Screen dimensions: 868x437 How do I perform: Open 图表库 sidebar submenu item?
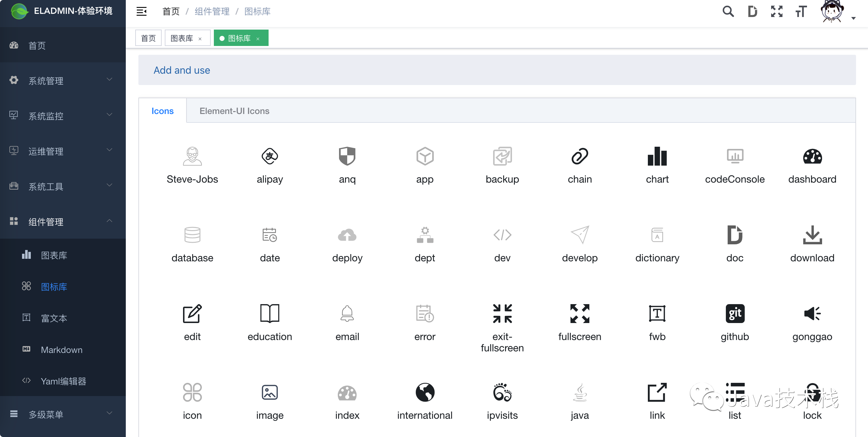[63, 255]
